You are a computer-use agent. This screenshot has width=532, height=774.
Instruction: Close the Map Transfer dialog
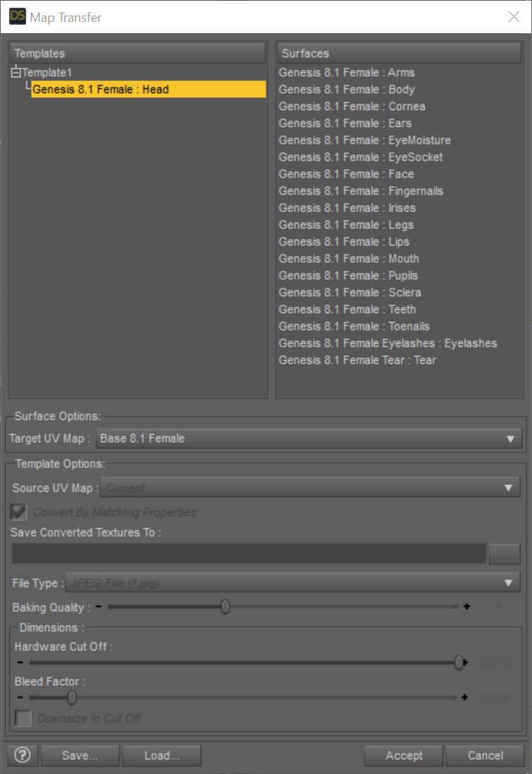514,17
